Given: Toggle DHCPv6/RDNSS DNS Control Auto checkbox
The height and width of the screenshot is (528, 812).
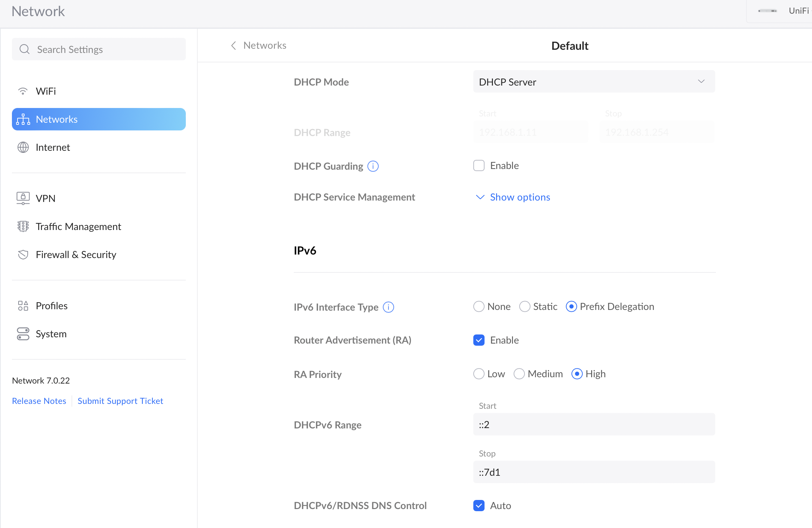Looking at the screenshot, I should 479,506.
